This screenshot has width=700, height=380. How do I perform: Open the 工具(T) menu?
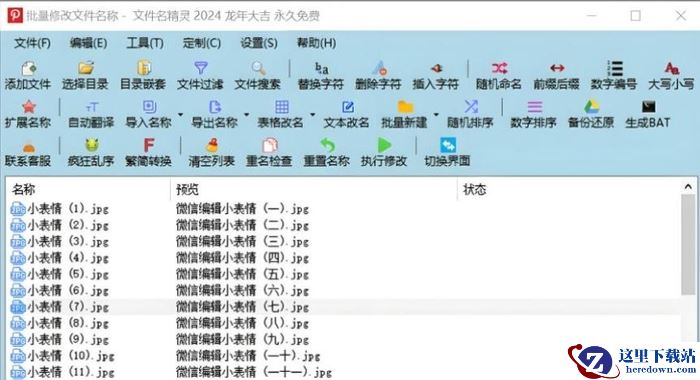point(145,43)
